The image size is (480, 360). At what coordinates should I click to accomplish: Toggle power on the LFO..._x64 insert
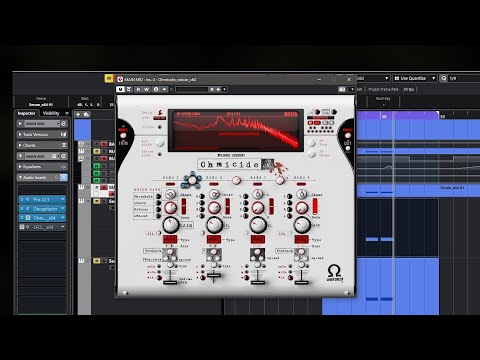point(22,227)
